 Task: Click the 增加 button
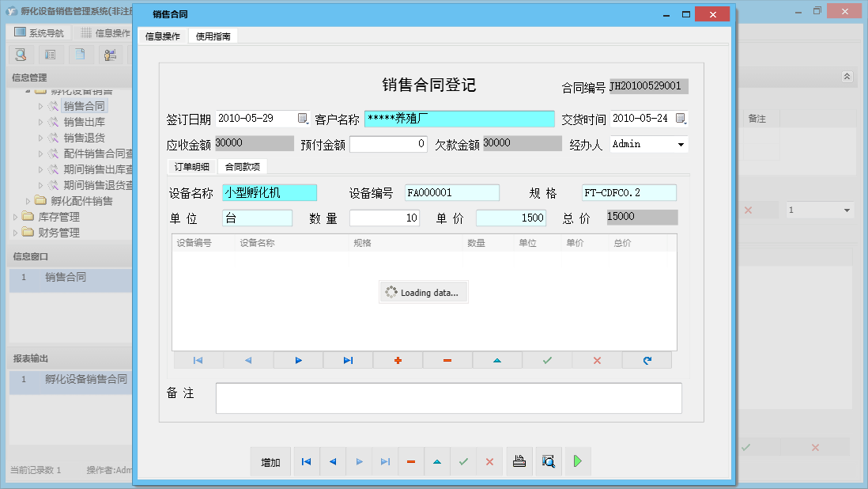point(270,461)
